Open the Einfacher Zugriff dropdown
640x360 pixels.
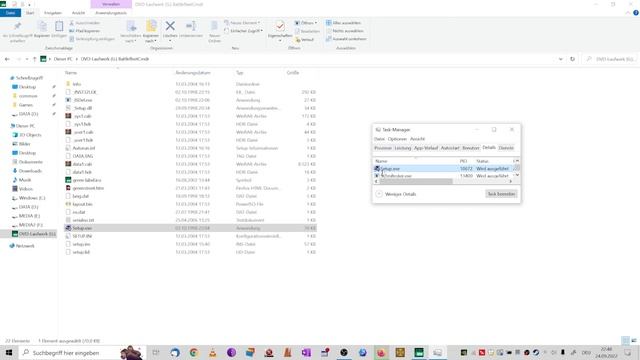point(244,31)
